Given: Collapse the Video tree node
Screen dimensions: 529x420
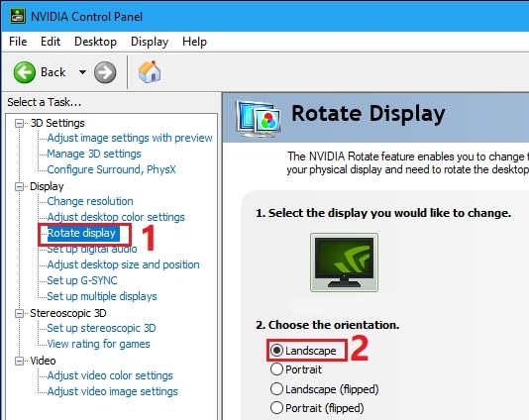Looking at the screenshot, I should [x=19, y=361].
